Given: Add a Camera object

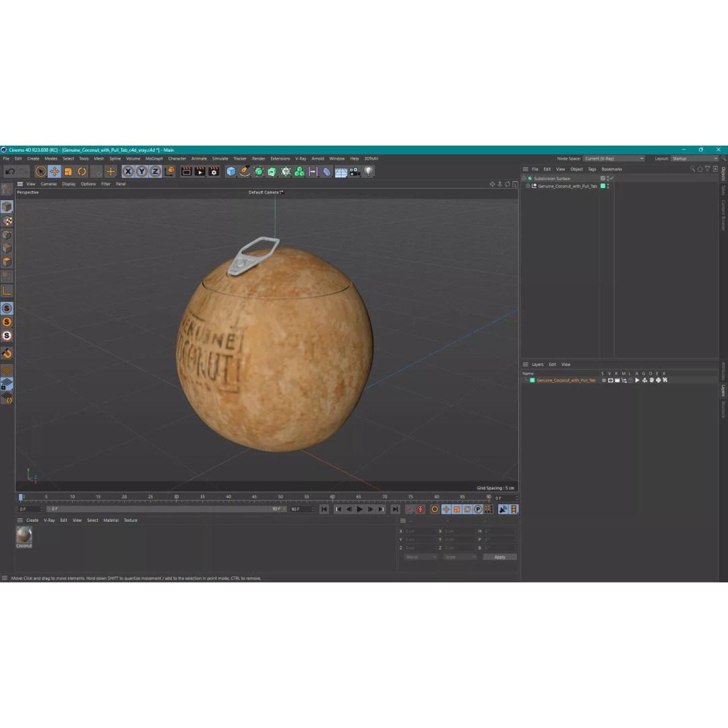Looking at the screenshot, I should coord(355,171).
